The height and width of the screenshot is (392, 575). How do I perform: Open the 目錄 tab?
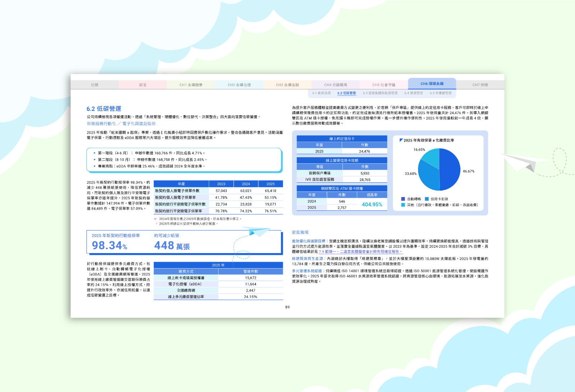[95, 85]
